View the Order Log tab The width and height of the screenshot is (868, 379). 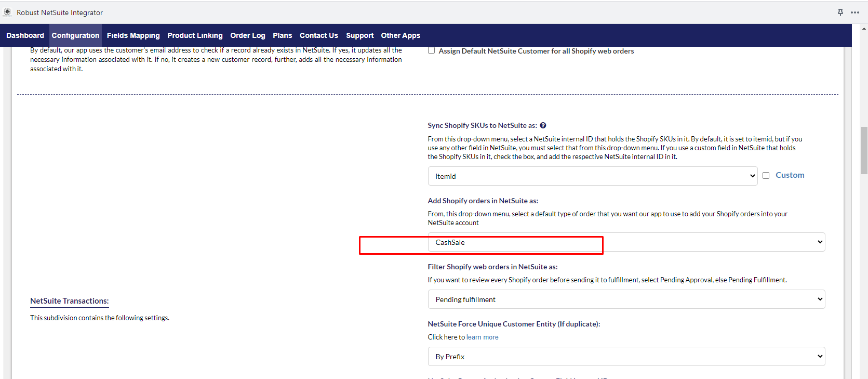click(x=248, y=35)
